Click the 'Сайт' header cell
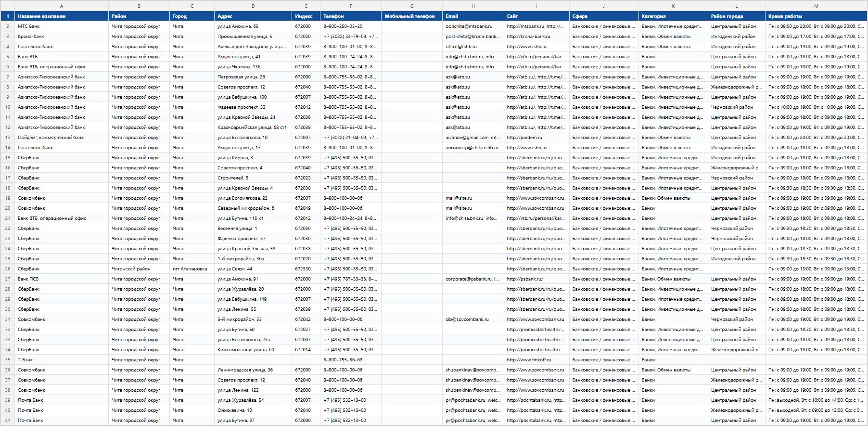Screen dimensions: 868x434 pos(536,16)
